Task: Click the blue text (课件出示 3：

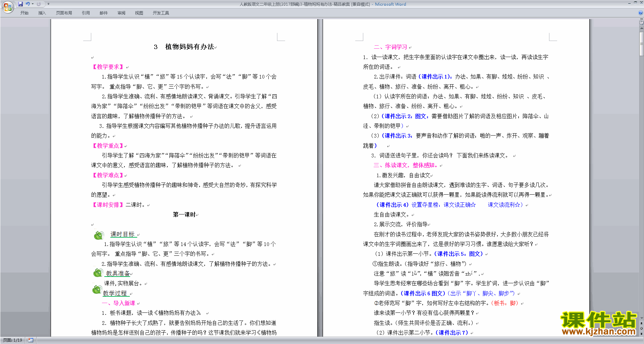Action: coord(397,136)
